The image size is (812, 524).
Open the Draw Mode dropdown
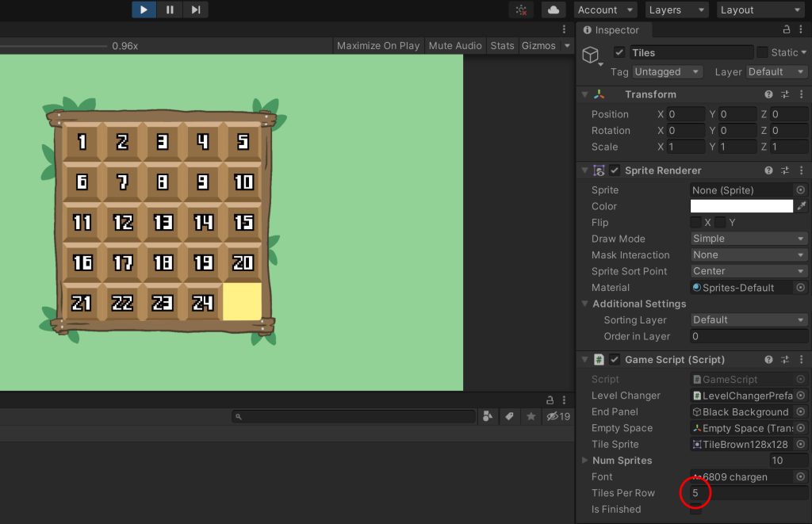(x=749, y=239)
